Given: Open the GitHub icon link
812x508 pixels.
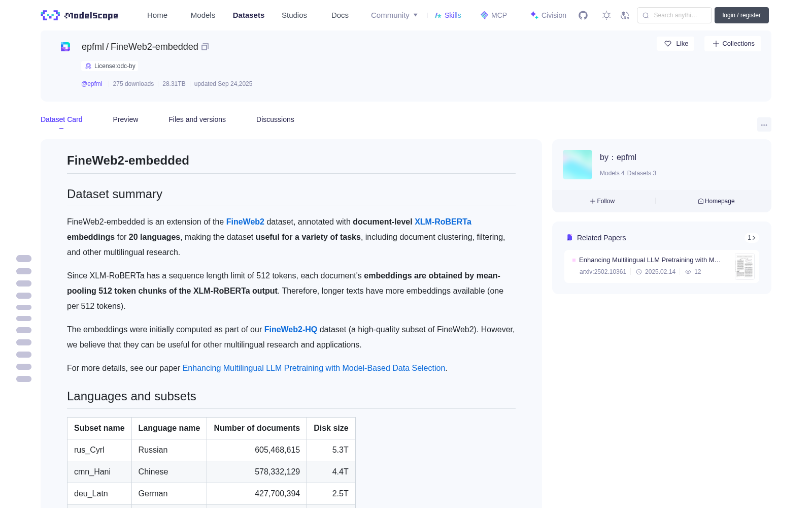Looking at the screenshot, I should pyautogui.click(x=583, y=15).
